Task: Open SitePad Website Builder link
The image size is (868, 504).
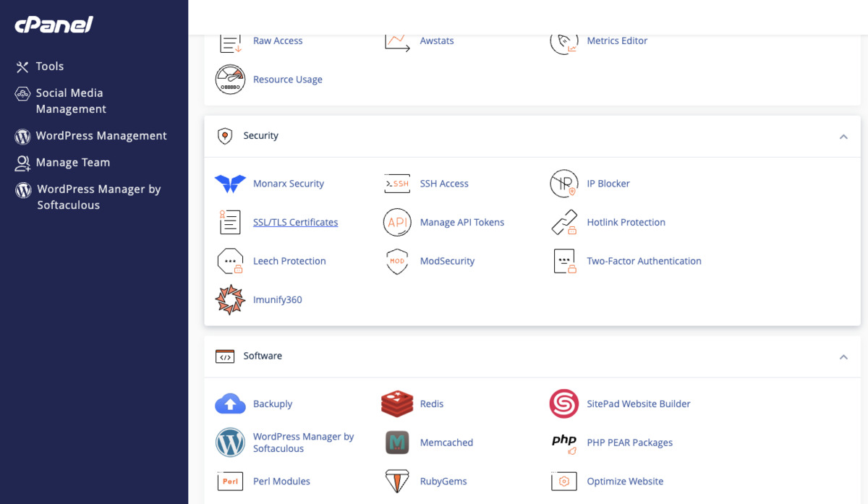Action: point(639,404)
